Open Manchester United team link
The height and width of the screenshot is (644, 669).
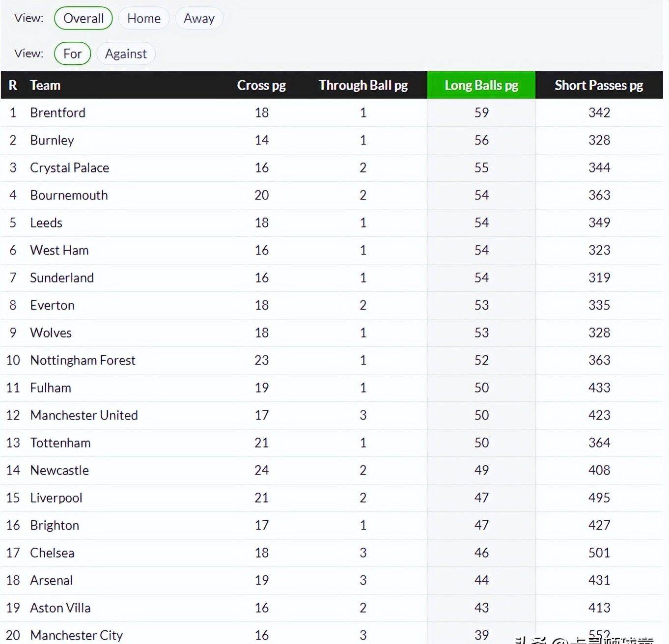84,416
